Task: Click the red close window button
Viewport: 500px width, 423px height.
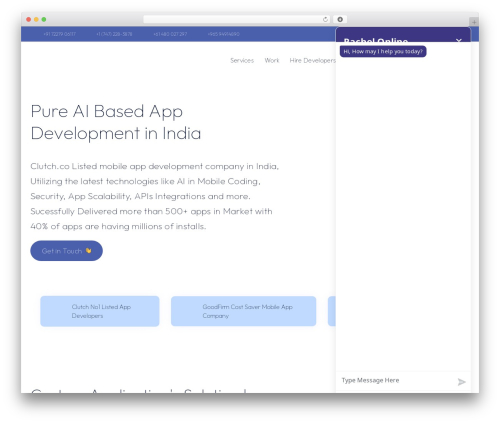Action: coord(29,19)
